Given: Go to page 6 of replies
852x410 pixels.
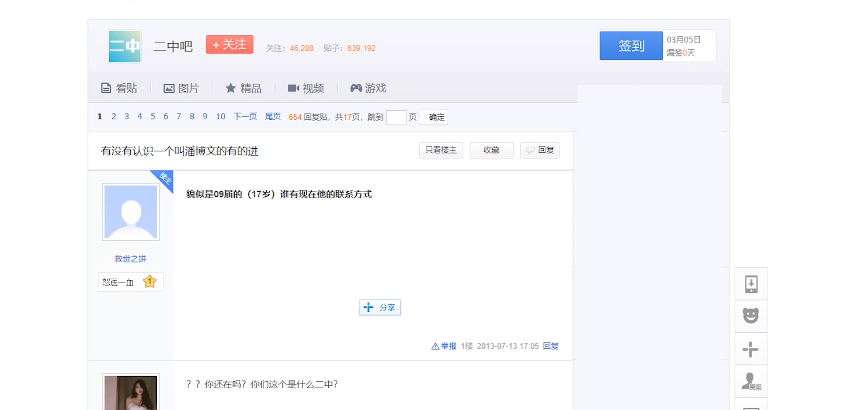Looking at the screenshot, I should 166,116.
